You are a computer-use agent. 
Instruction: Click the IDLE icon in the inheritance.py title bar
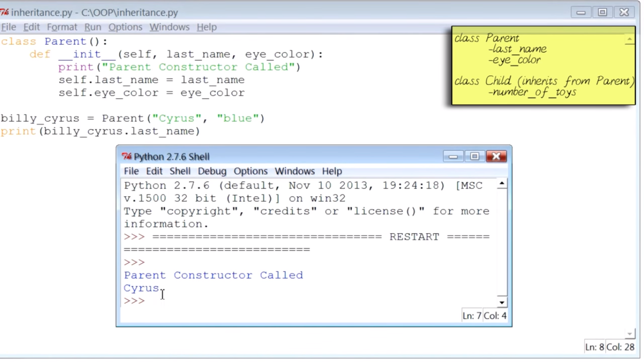point(4,12)
